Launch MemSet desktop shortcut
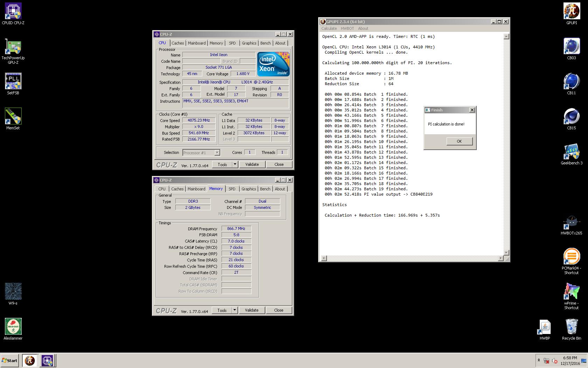Screen dimensions: 588x368 click(13, 119)
